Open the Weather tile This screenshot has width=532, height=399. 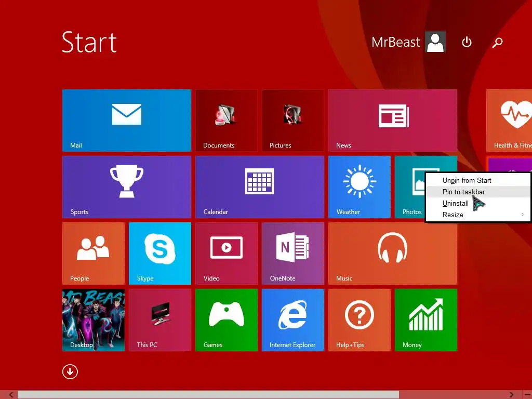360,187
